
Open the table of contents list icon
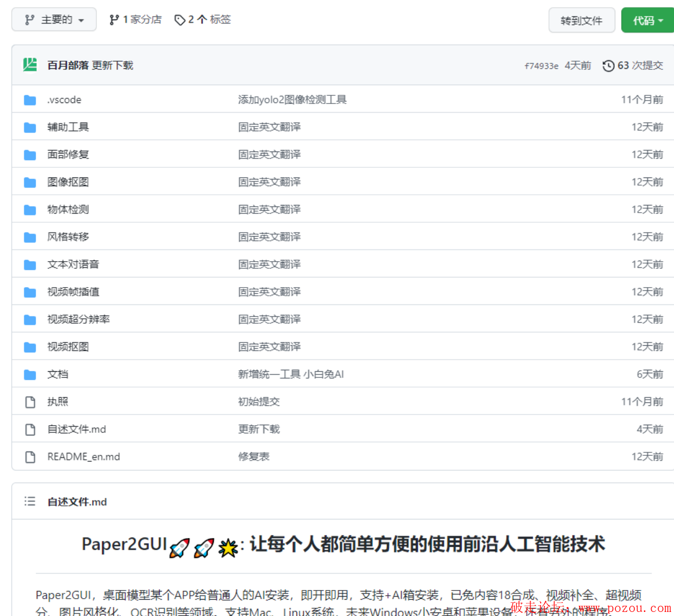(x=30, y=501)
